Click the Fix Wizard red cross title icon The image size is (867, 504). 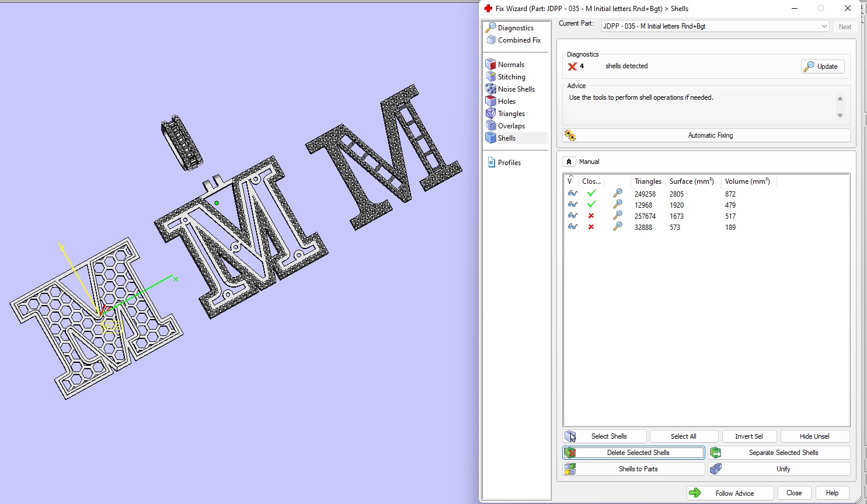(489, 9)
